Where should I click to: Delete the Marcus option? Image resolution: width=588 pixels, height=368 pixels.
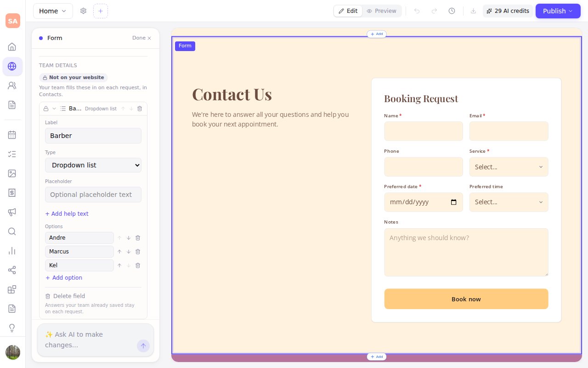point(138,252)
